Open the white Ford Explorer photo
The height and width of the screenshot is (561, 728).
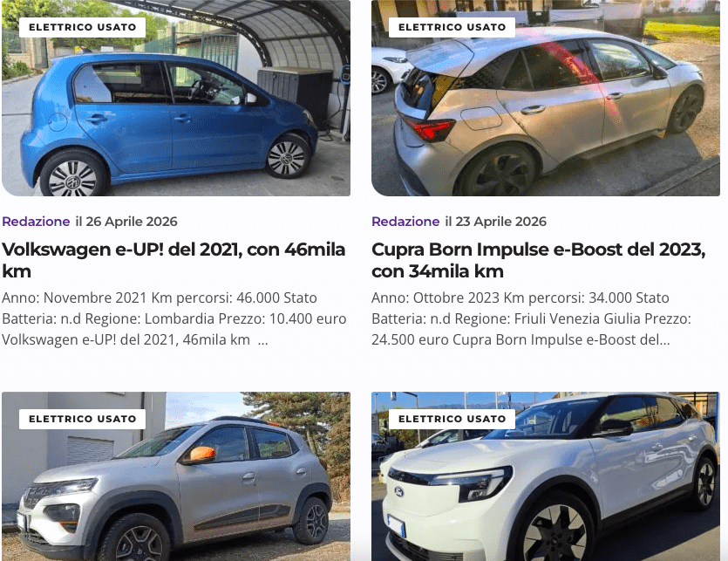[x=546, y=476]
